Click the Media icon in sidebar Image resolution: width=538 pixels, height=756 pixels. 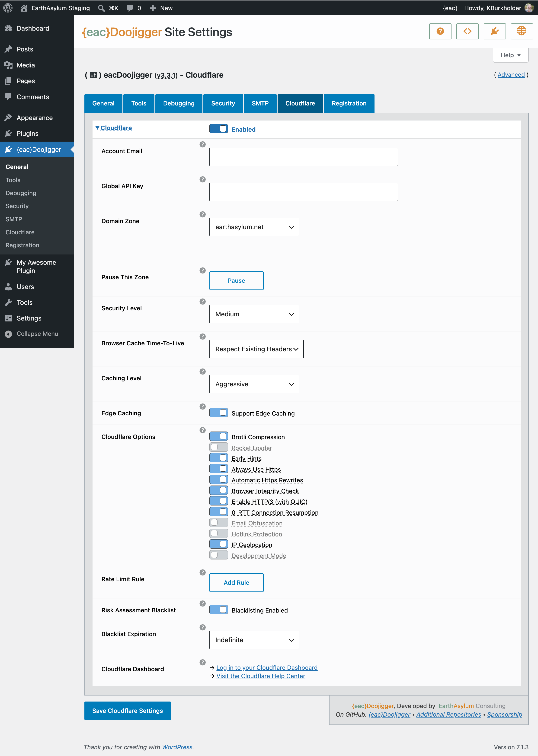9,65
